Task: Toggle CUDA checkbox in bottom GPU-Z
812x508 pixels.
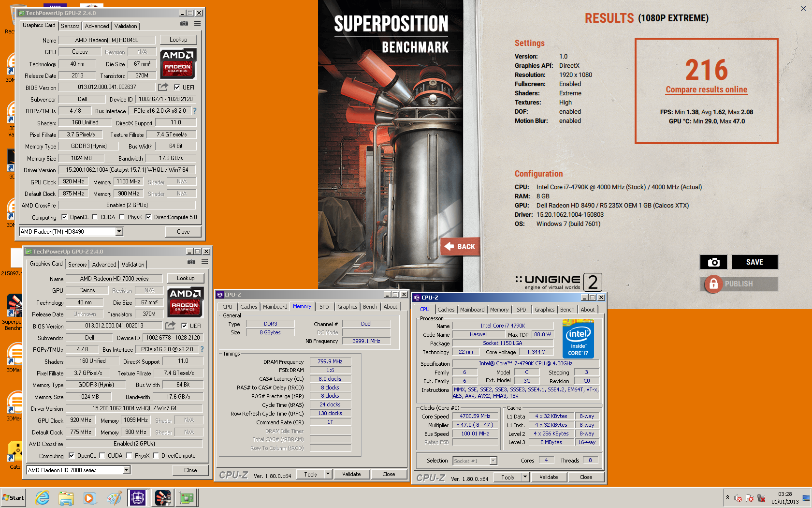Action: pyautogui.click(x=102, y=455)
